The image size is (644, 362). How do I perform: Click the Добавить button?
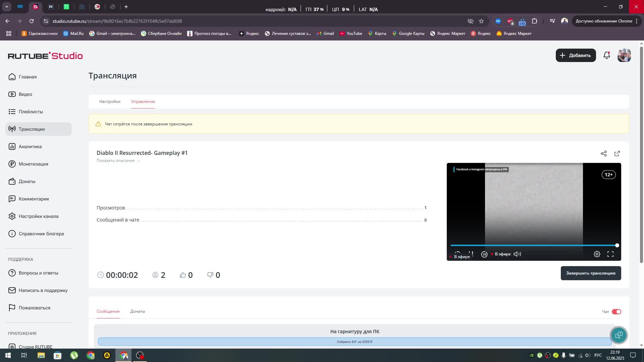pyautogui.click(x=576, y=55)
